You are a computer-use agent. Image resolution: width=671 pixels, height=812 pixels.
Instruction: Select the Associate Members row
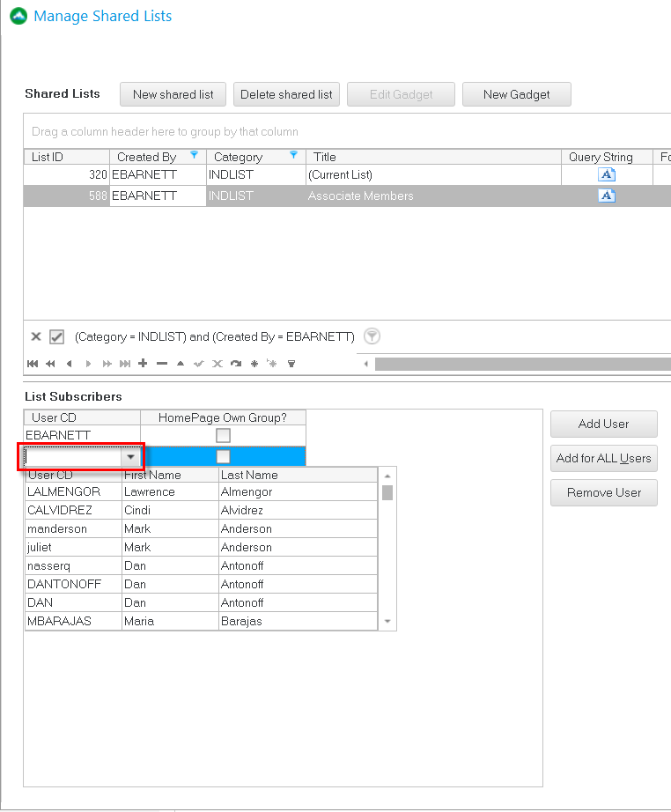coord(348,196)
